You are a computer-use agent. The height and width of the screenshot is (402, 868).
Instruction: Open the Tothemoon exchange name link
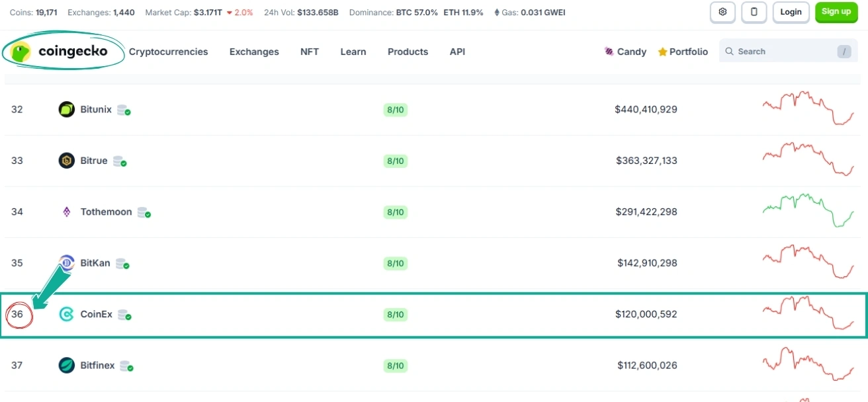click(x=107, y=212)
